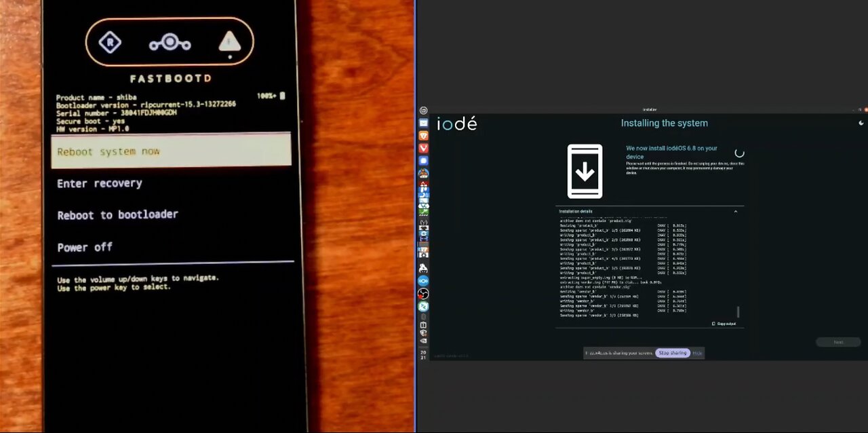This screenshot has width=868, height=433.
Task: Click 'We now install iodéOS 6.8' text
Action: point(671,152)
